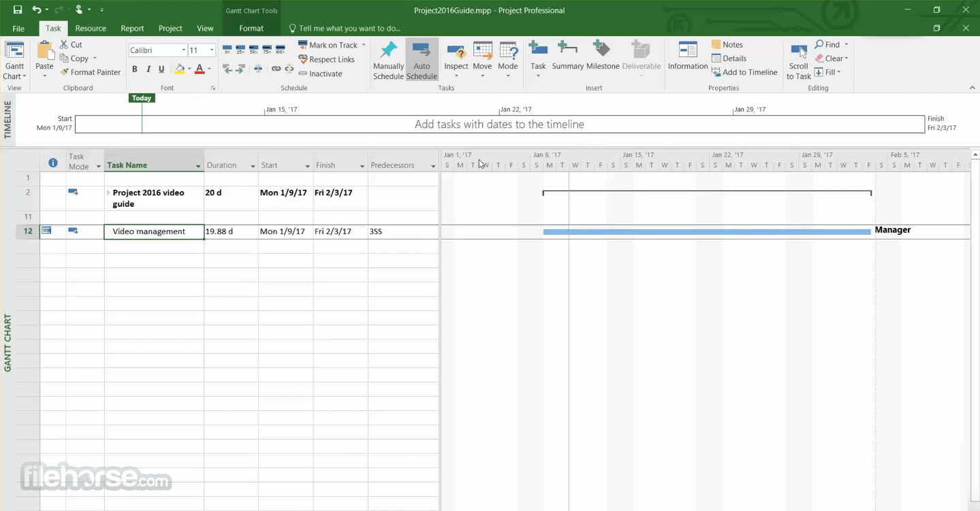Select the Auto Schedule mode

click(422, 60)
